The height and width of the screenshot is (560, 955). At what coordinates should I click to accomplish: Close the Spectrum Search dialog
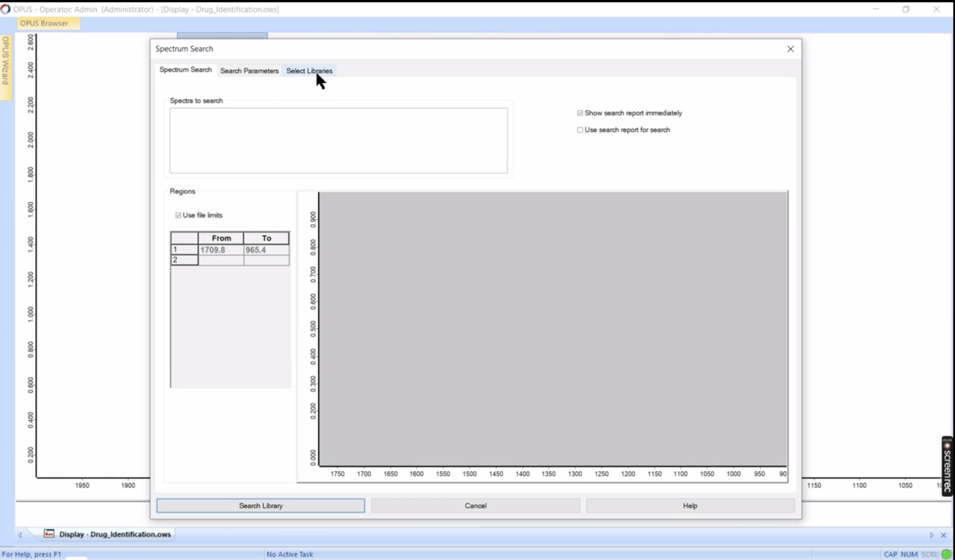[790, 49]
